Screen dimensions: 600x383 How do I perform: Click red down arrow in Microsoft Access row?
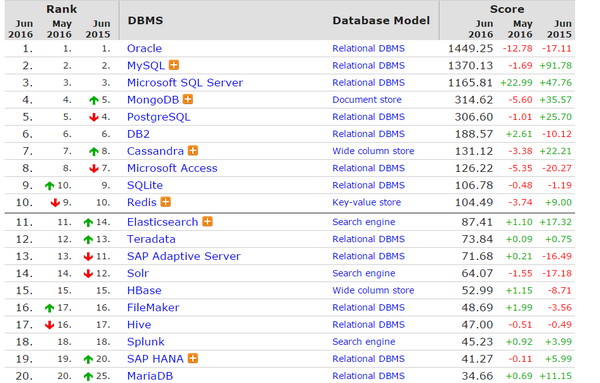pos(94,168)
